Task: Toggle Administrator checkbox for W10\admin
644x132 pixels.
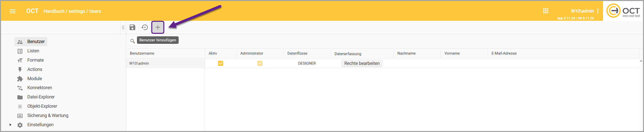Action: click(260, 63)
